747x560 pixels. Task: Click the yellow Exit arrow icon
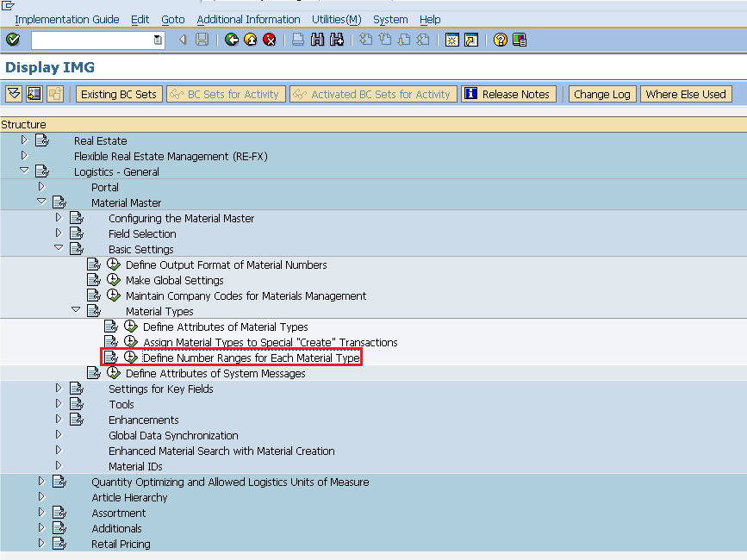[250, 40]
